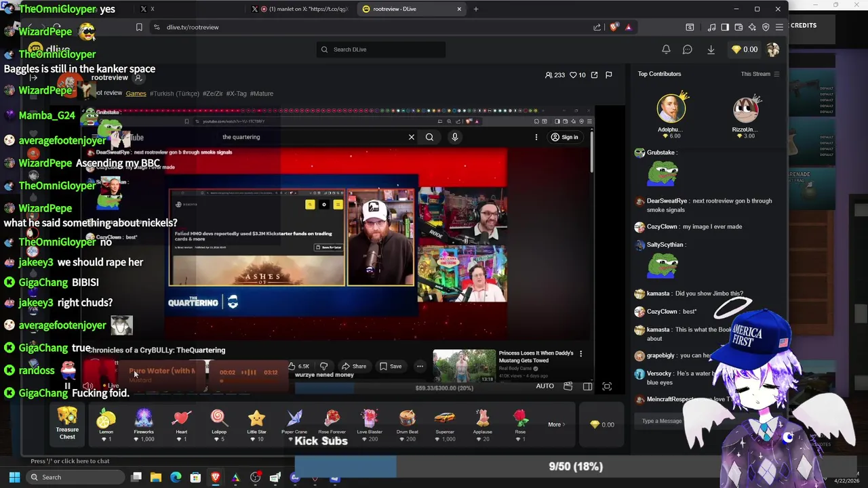Click the Windows taskbar Search box
868x488 pixels.
tap(75, 477)
